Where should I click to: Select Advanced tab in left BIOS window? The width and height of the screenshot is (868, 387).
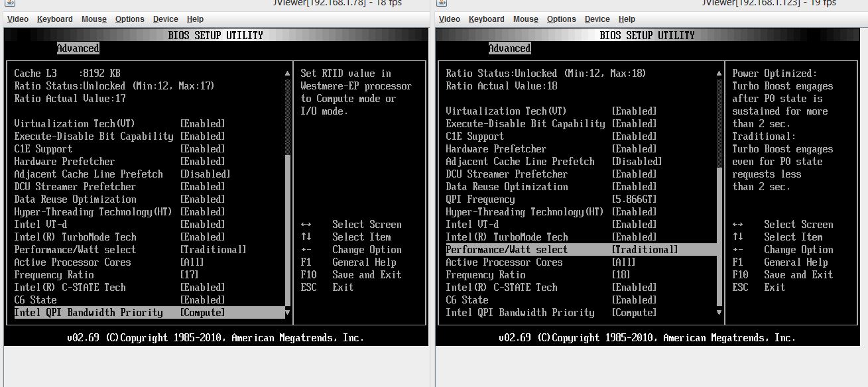coord(78,48)
